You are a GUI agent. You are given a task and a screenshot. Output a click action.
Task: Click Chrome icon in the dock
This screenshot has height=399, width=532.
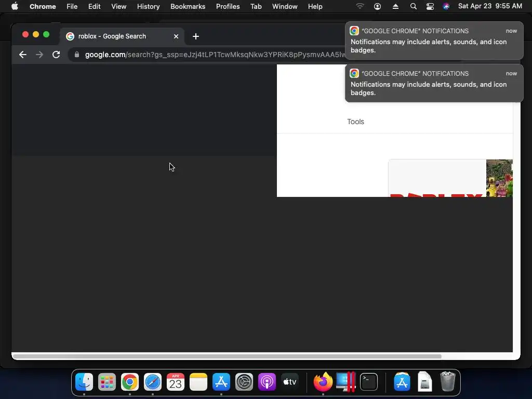pyautogui.click(x=129, y=382)
